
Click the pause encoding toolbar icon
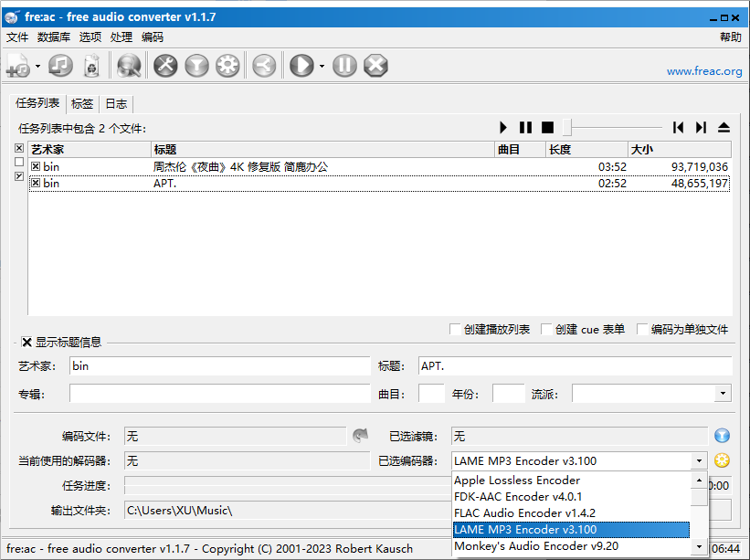coord(343,66)
